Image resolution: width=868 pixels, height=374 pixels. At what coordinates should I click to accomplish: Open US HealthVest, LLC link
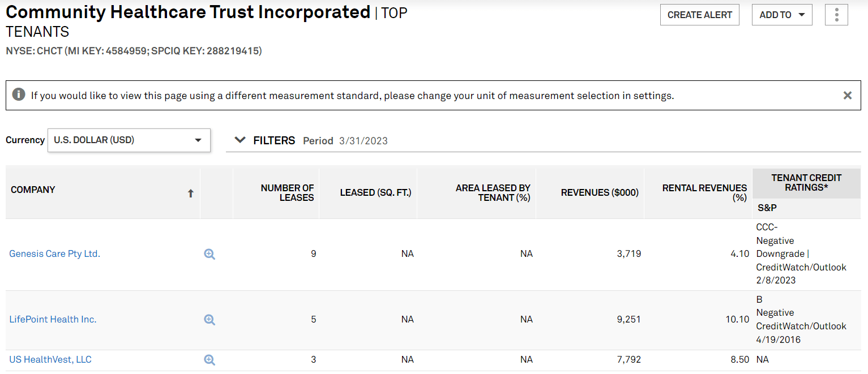[x=50, y=360]
